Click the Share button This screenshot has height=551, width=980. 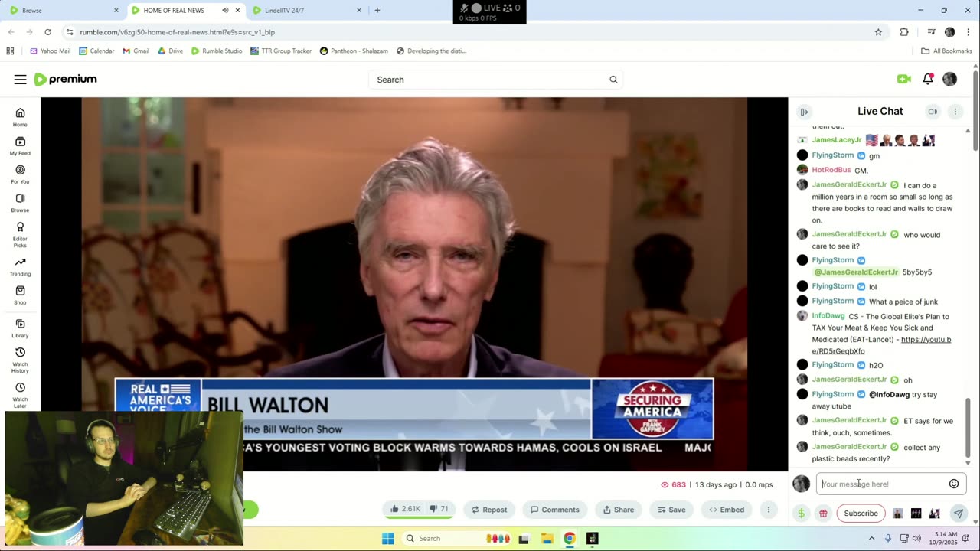pyautogui.click(x=618, y=510)
